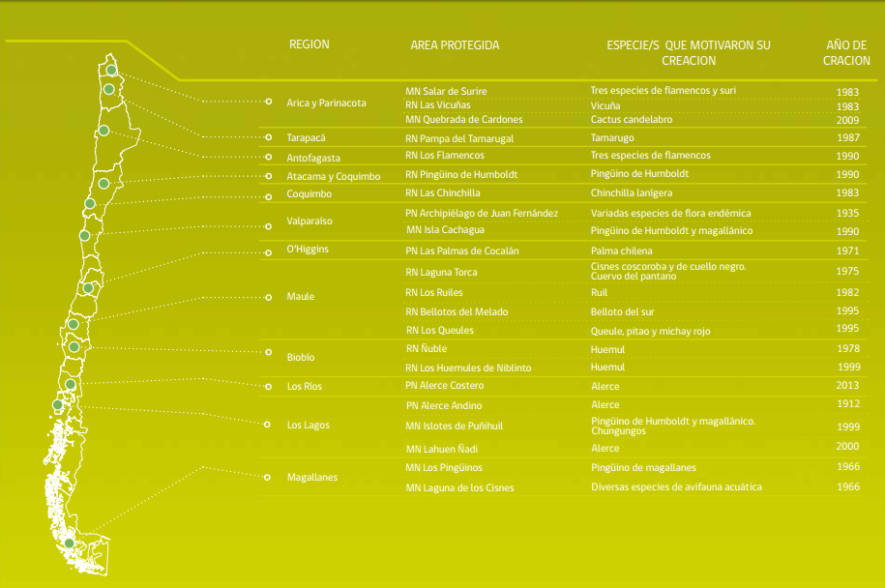Select RN Los Huemules de Niblinto entry
Viewport: 885px width, 588px height.
[x=468, y=367]
